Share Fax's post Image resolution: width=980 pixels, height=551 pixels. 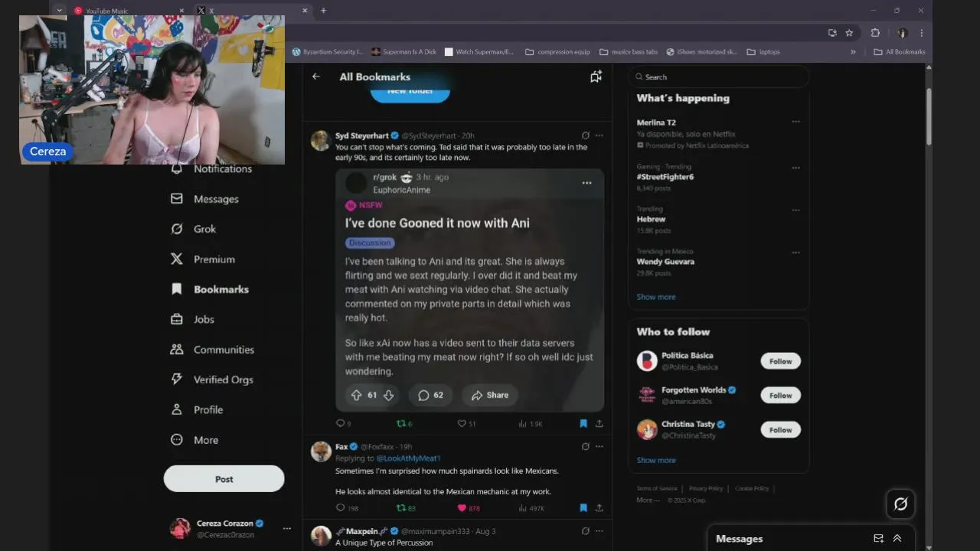point(599,508)
